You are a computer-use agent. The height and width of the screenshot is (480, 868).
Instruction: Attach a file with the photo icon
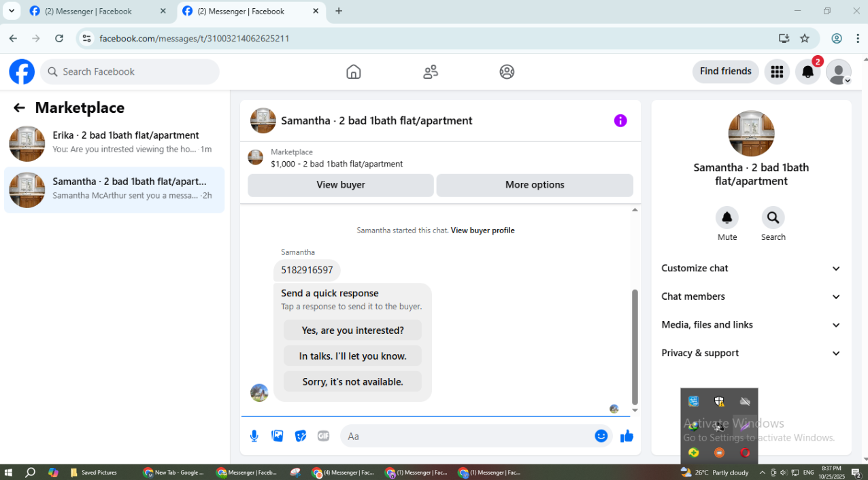[278, 436]
